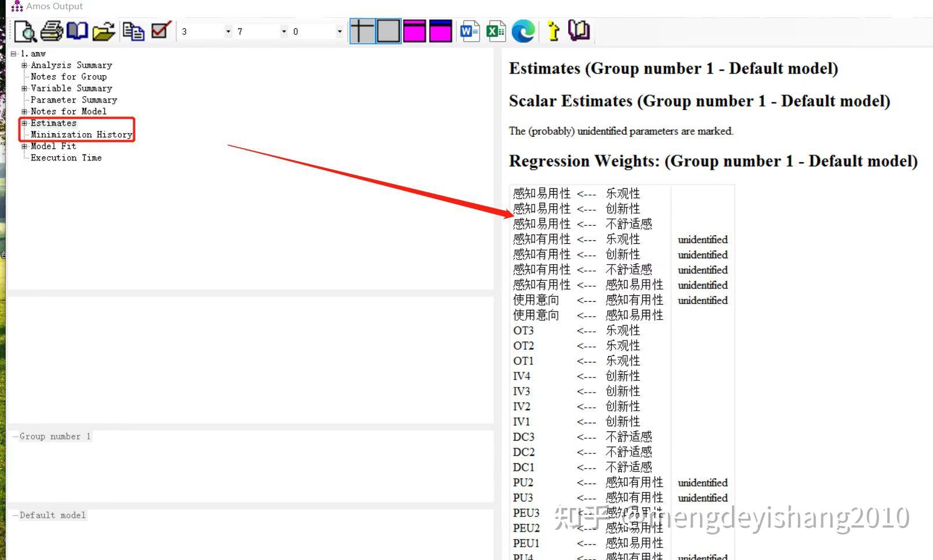This screenshot has width=933, height=560.
Task: Click the purple open-book icon
Action: [x=579, y=30]
